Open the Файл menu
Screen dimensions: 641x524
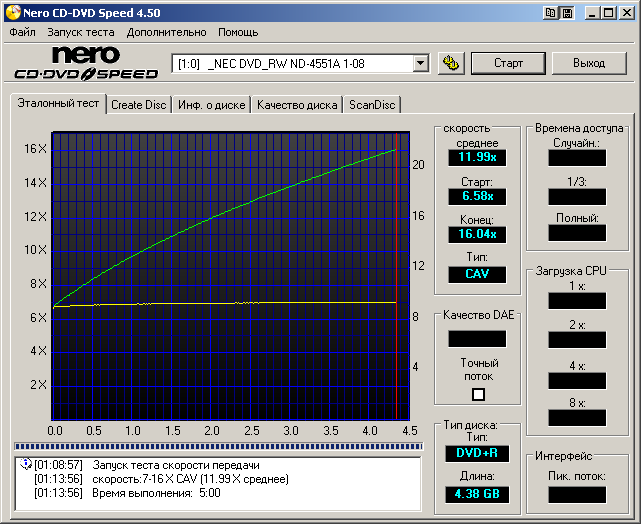(x=22, y=32)
